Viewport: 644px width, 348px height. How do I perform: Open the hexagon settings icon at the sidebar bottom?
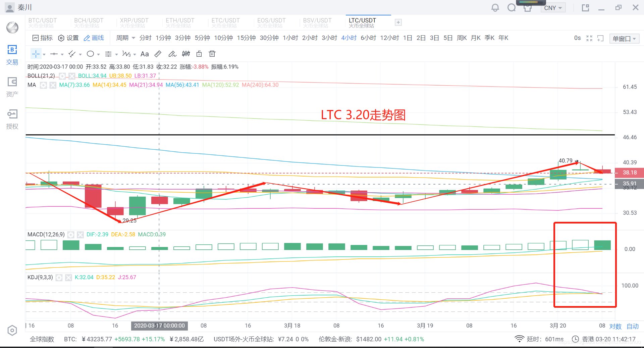pyautogui.click(x=12, y=331)
